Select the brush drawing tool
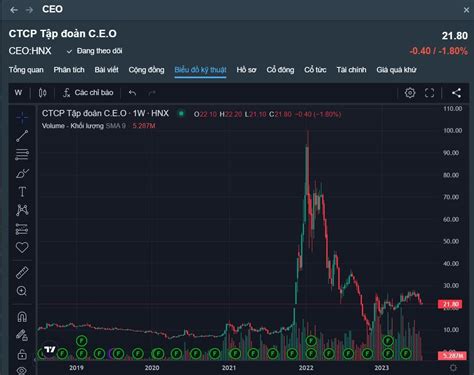The height and width of the screenshot is (375, 474). 22,173
